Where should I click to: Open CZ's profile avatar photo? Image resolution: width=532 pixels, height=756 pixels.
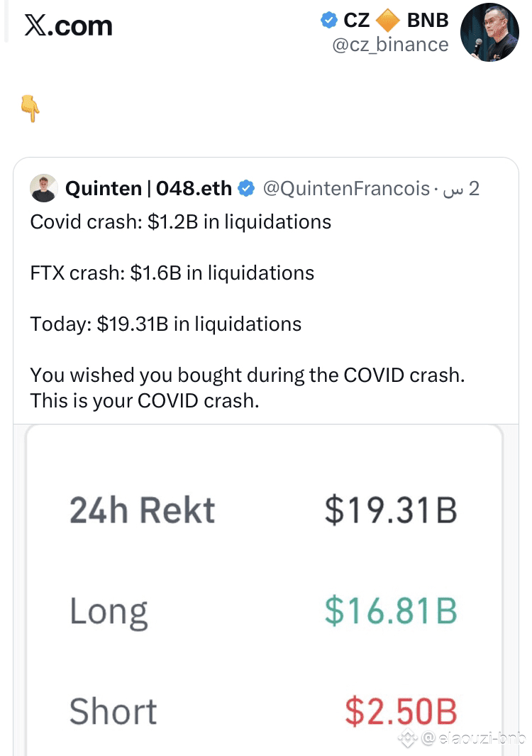tap(489, 32)
